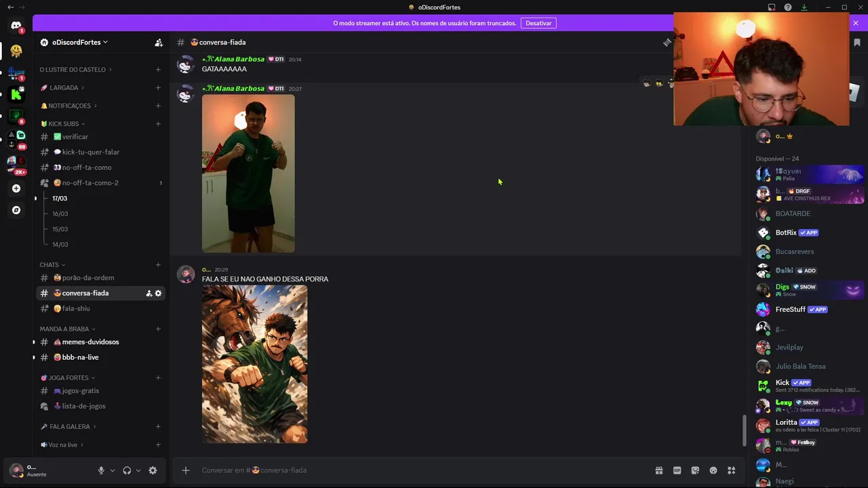
Task: Open Julio Bala Tensa member profile
Action: pyautogui.click(x=810, y=367)
